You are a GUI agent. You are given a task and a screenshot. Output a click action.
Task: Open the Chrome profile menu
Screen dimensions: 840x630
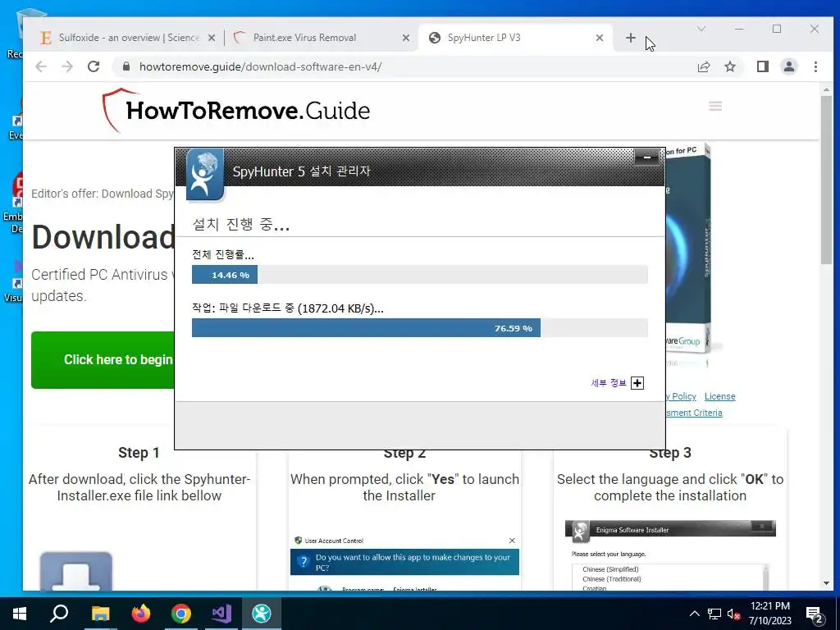pyautogui.click(x=789, y=66)
